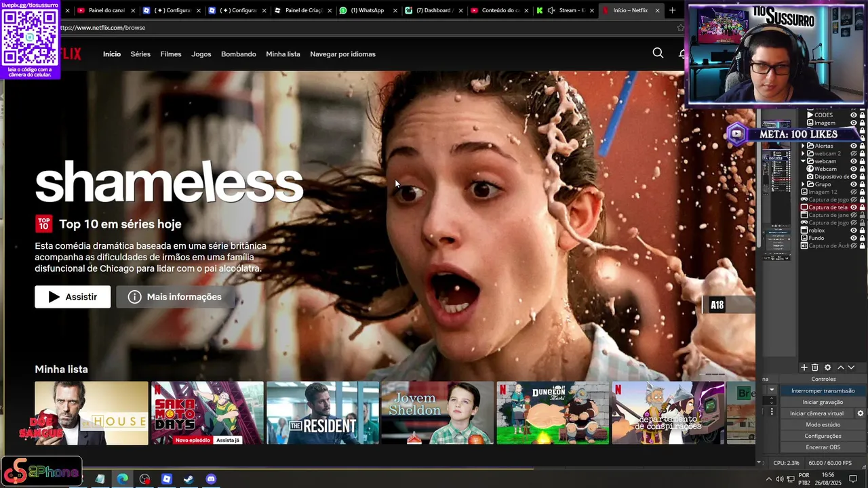868x488 pixels.
Task: Click the lock icon on roblox source
Action: (x=862, y=230)
